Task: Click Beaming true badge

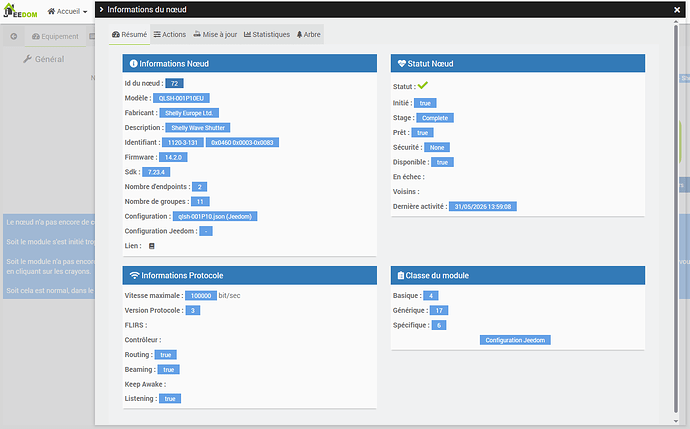Action: coord(169,370)
